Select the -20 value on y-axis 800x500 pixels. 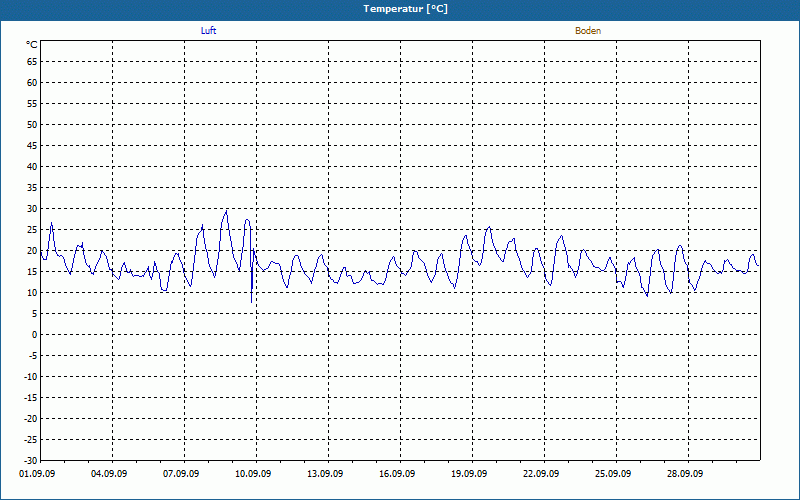coord(31,418)
